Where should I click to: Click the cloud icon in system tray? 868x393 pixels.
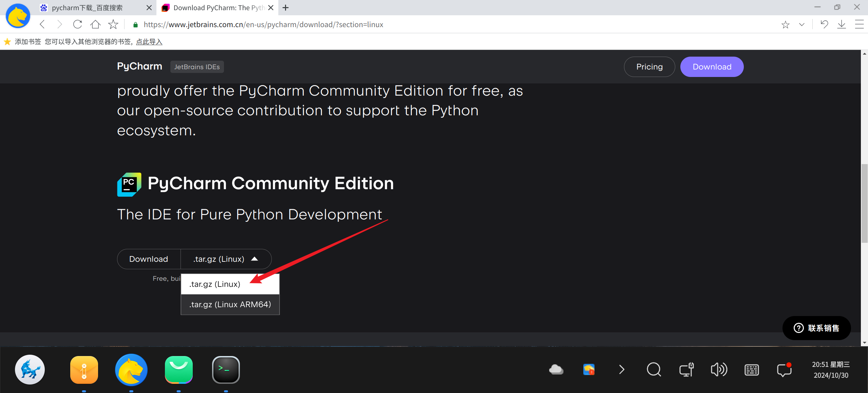tap(556, 370)
